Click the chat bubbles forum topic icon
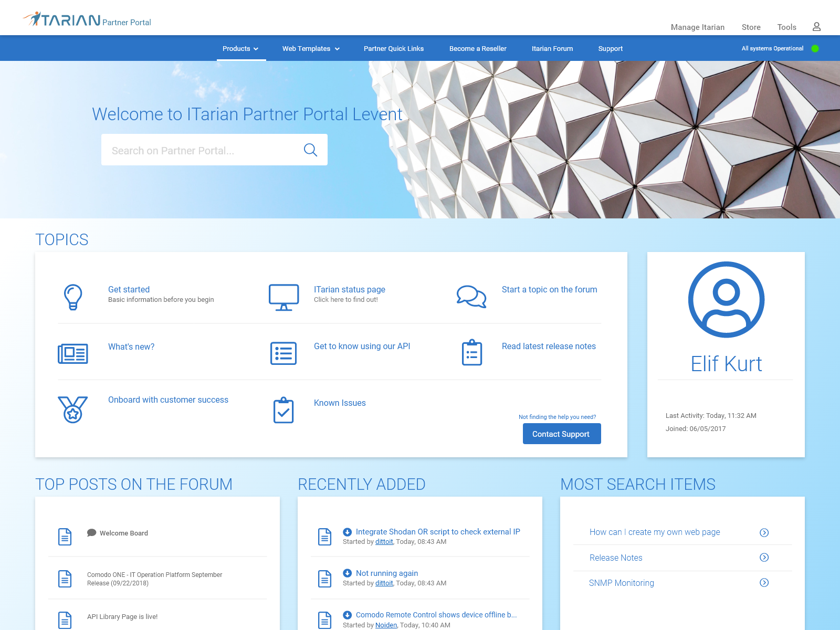 471,297
